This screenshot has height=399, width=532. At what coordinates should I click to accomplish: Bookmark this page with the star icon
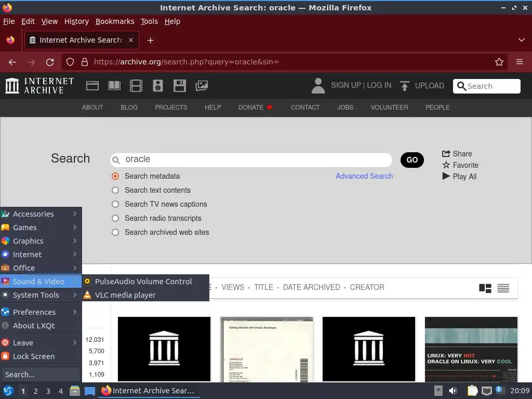(x=499, y=62)
